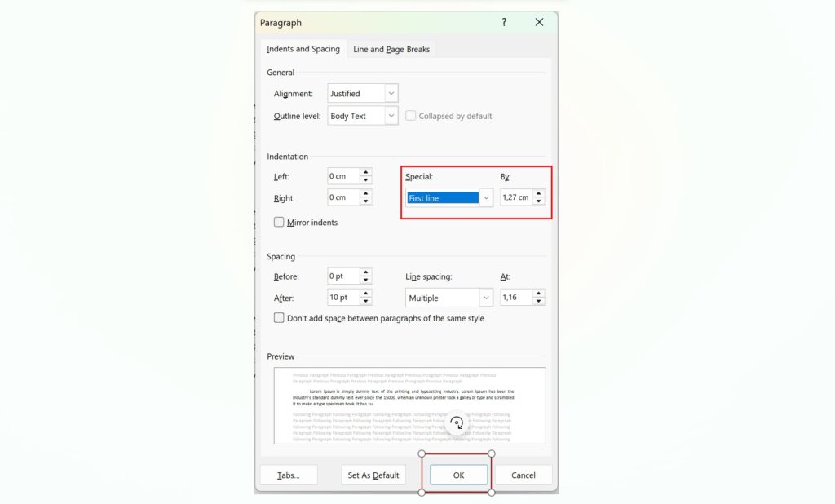Decrease Spacing Before with down arrow
This screenshot has width=835, height=504.
pyautogui.click(x=366, y=281)
